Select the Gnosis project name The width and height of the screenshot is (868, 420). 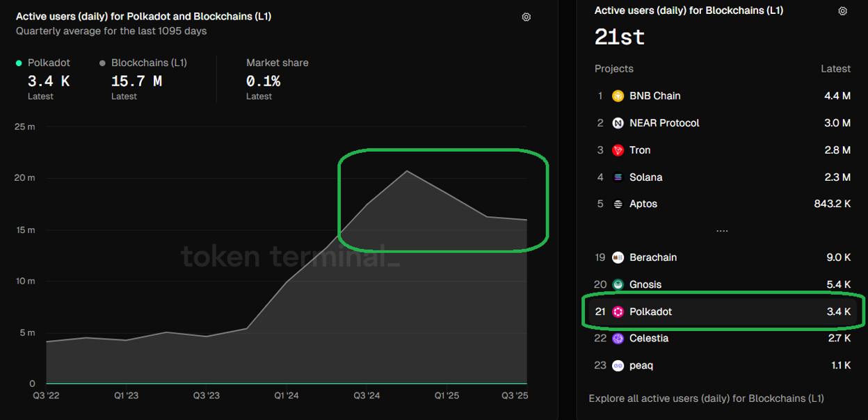click(645, 284)
